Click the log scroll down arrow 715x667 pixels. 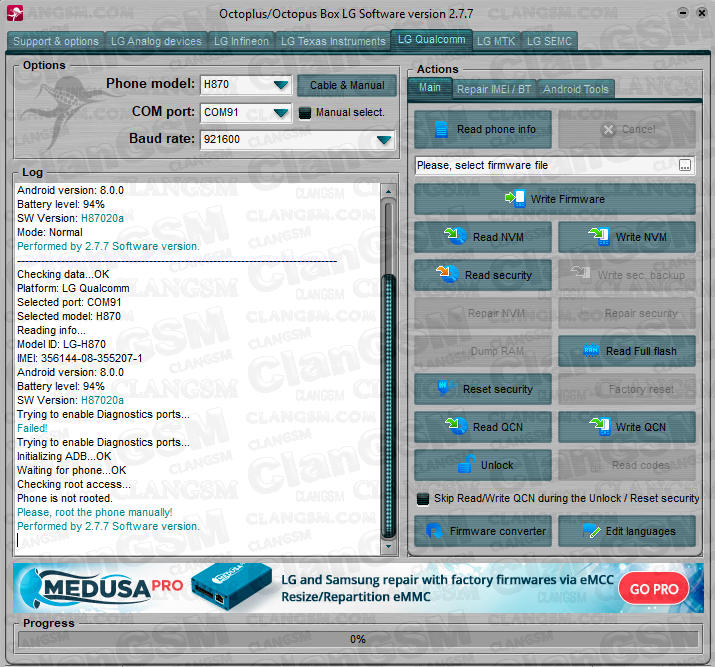[x=389, y=546]
